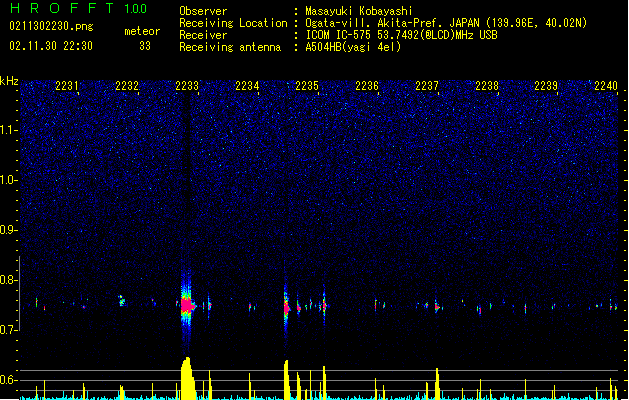Click the 1.1 kHz frequency axis label
The image size is (629, 400).
point(9,130)
